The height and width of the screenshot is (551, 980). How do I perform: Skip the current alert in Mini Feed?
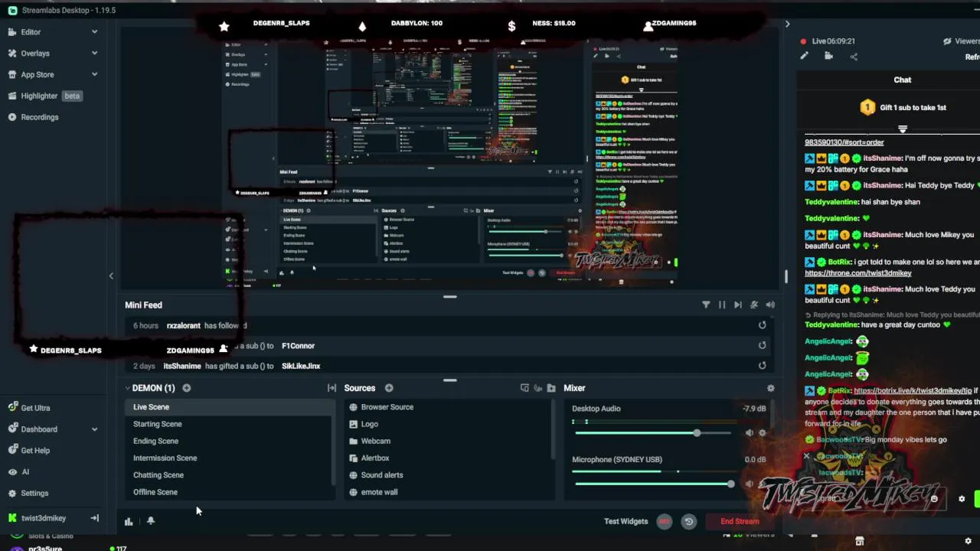pos(737,305)
